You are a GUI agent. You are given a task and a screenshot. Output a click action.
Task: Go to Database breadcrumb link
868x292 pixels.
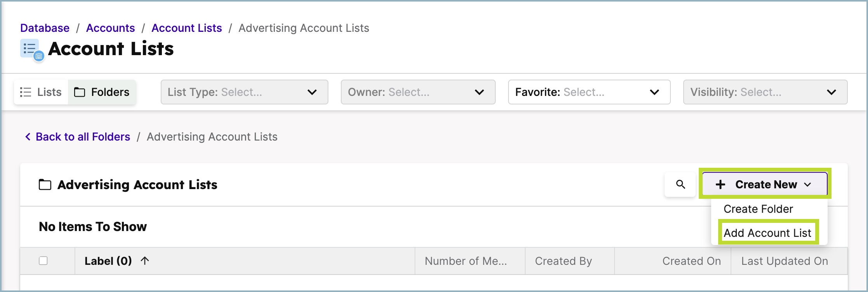click(45, 28)
